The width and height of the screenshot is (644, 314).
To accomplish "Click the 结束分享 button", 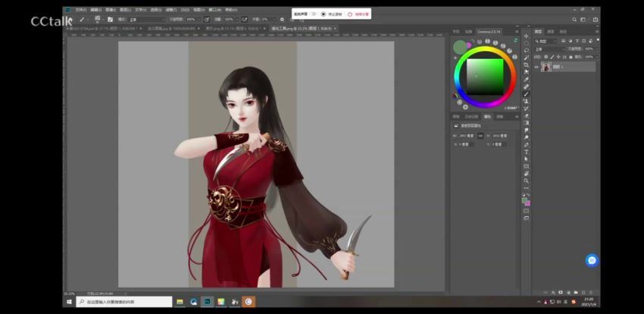I will click(x=358, y=14).
